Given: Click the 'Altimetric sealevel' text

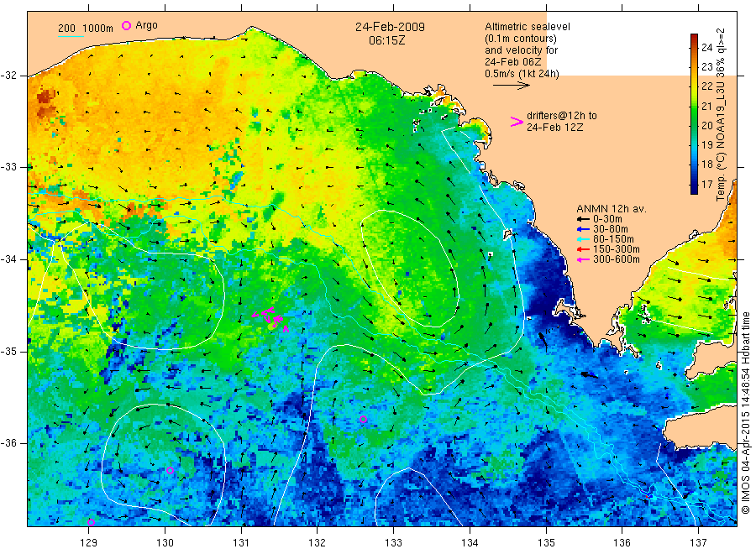Looking at the screenshot, I should 528,27.
